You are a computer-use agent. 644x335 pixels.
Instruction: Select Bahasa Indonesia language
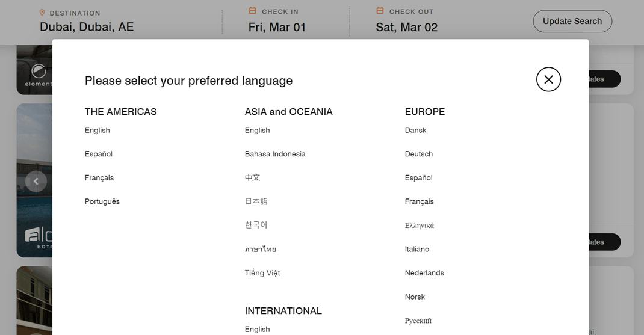pos(275,154)
